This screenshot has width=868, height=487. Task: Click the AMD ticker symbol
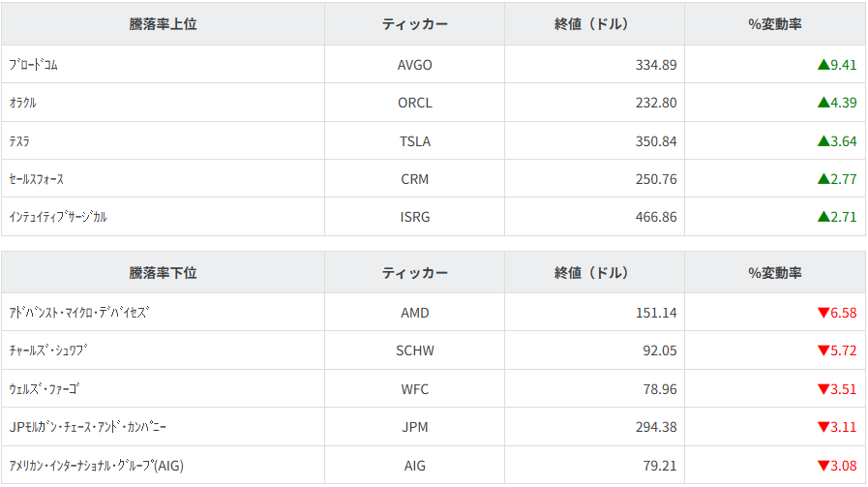(414, 313)
